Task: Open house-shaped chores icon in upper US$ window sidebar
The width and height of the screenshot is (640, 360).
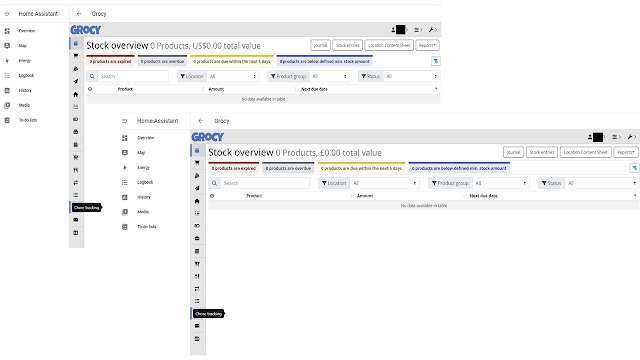Action: 76,94
